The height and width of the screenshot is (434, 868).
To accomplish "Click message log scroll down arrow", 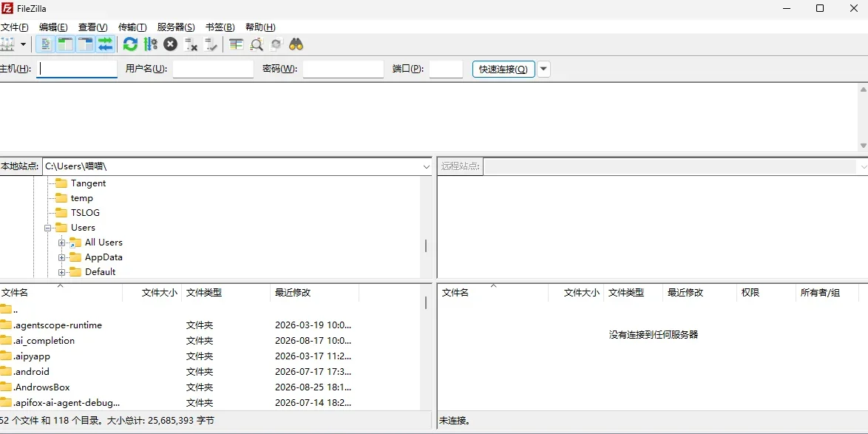I will (x=863, y=146).
